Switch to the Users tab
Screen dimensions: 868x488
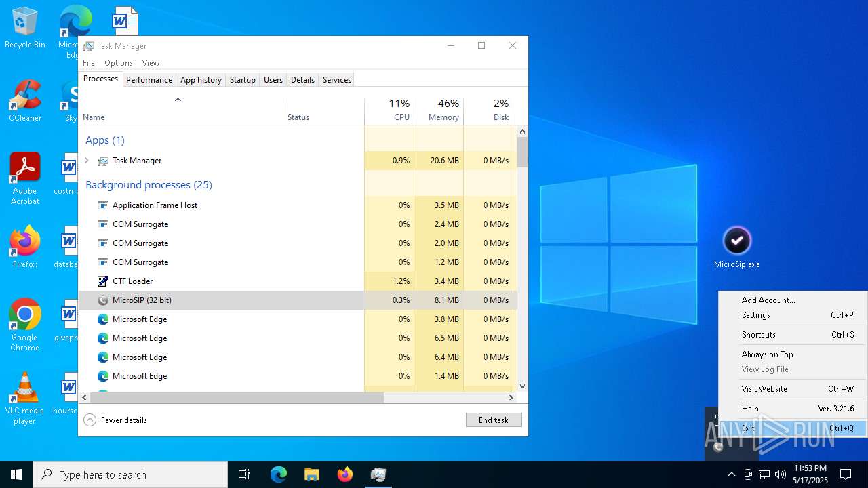tap(273, 80)
